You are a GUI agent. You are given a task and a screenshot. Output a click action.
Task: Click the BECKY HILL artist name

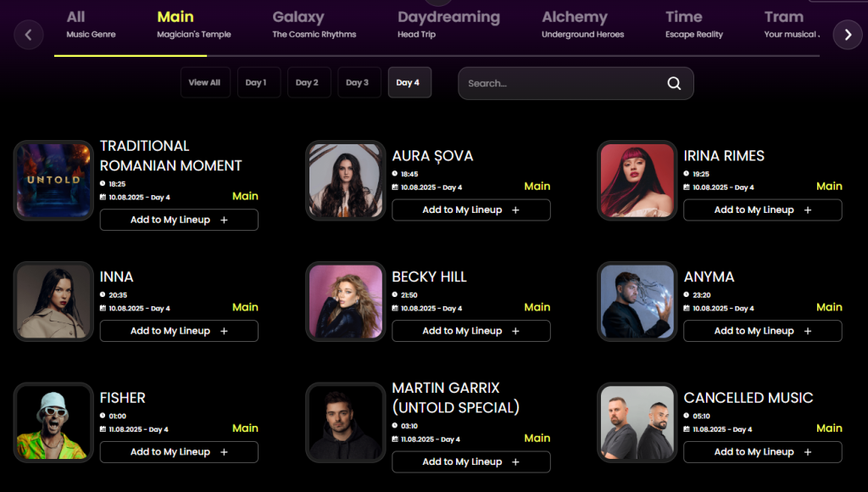tap(429, 277)
